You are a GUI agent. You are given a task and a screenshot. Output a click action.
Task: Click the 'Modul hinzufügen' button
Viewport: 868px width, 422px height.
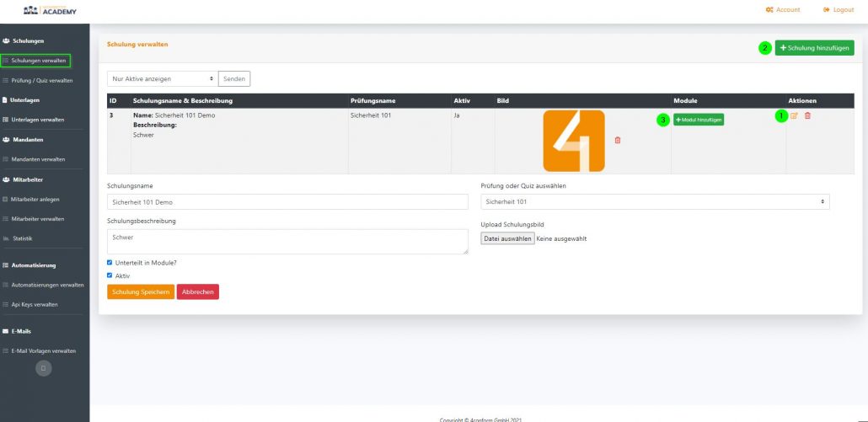(699, 120)
